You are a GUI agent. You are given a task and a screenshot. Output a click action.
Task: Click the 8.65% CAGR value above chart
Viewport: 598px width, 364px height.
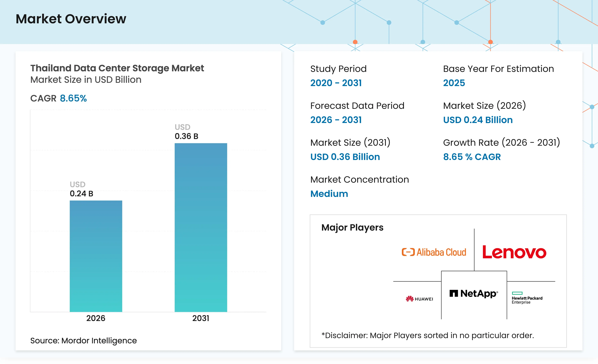(x=73, y=98)
